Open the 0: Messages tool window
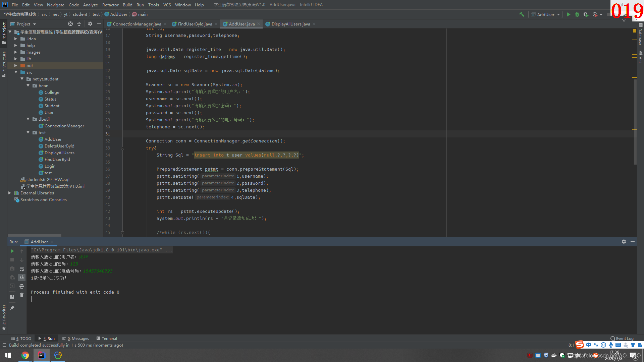 [76, 338]
